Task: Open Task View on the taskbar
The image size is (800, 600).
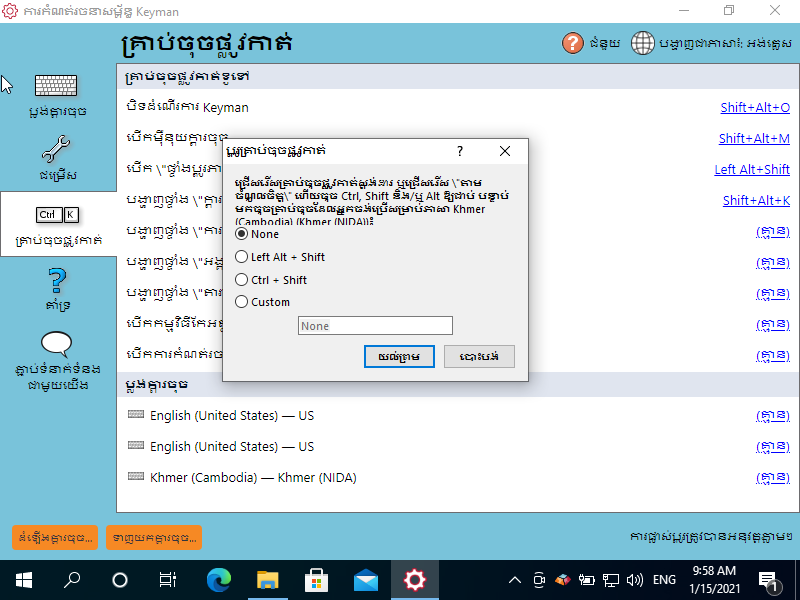Action: [168, 580]
